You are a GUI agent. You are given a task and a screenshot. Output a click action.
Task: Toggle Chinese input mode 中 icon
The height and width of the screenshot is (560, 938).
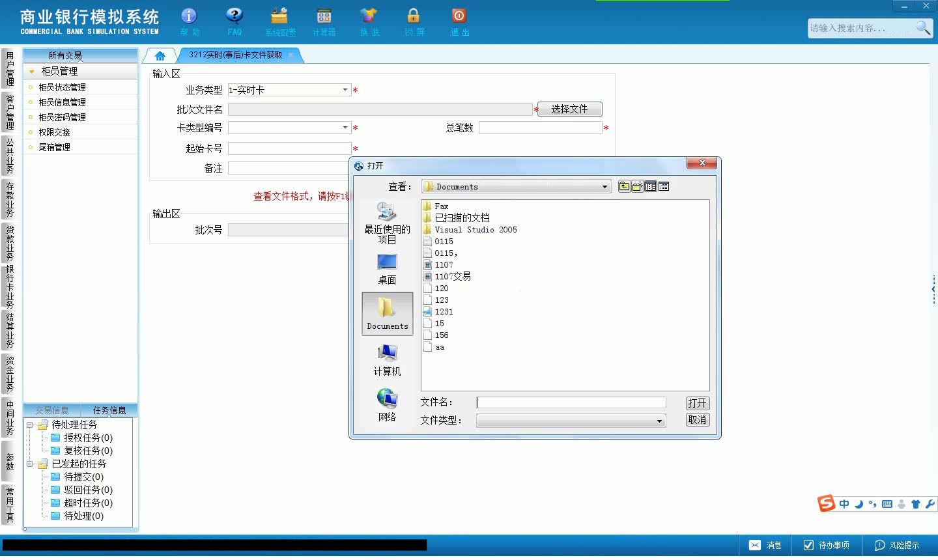point(844,504)
